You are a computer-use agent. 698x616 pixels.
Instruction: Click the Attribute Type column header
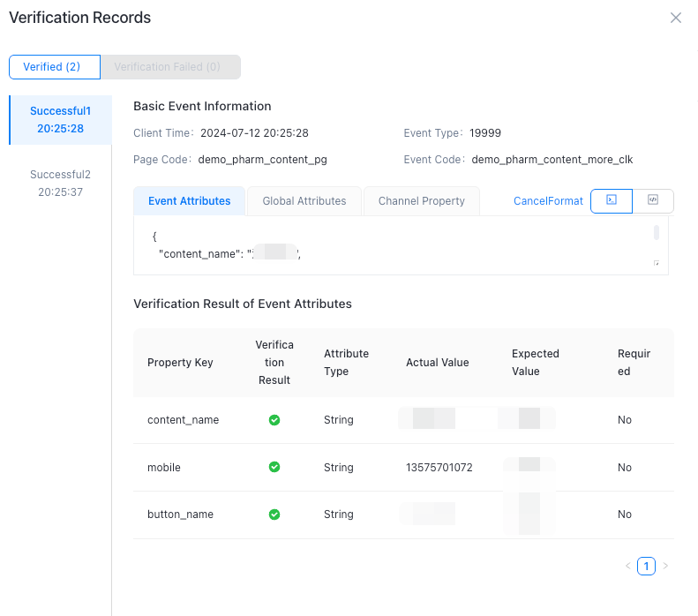coord(346,363)
